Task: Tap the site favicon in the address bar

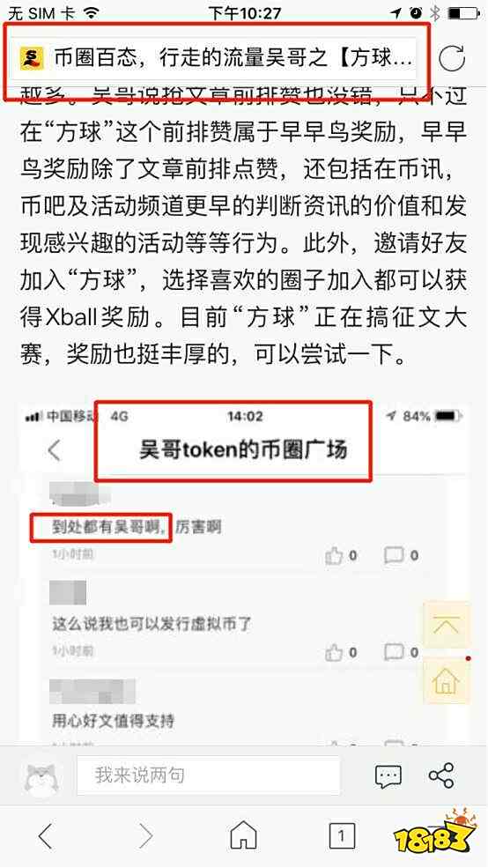Action: coord(32,58)
